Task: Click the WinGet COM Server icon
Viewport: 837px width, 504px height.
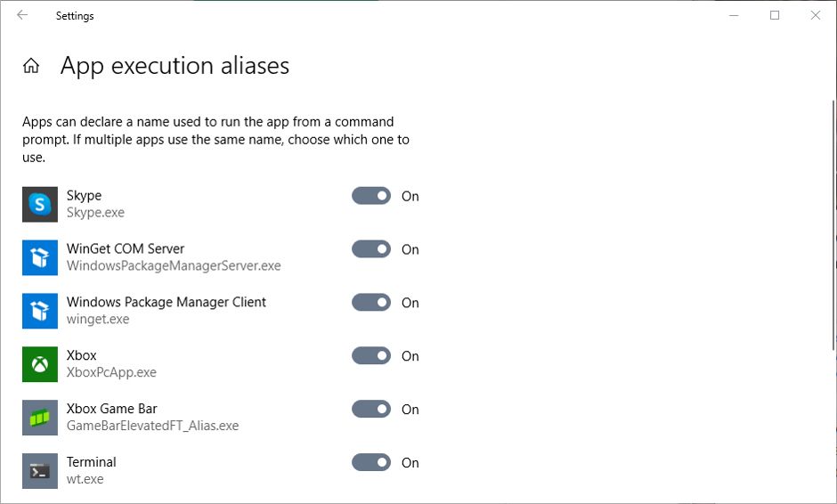Action: 40,257
